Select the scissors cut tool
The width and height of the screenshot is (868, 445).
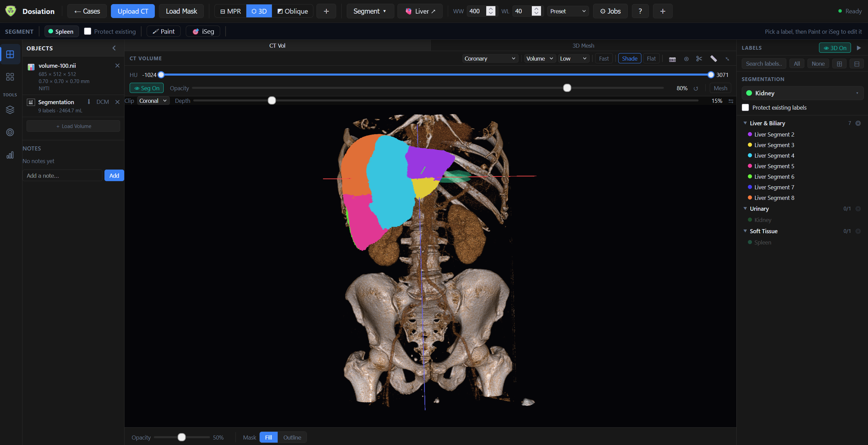pyautogui.click(x=699, y=59)
